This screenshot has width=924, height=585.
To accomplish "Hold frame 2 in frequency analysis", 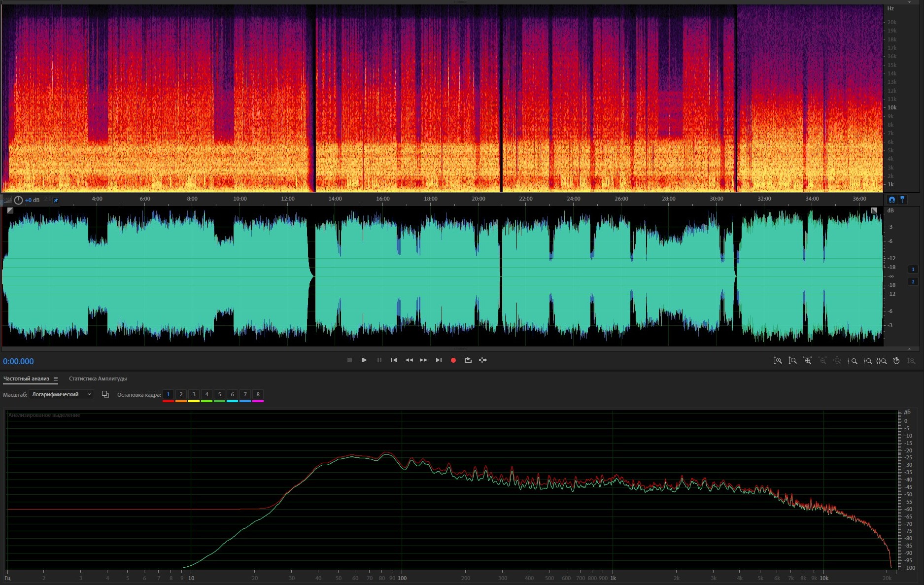I will pyautogui.click(x=181, y=395).
